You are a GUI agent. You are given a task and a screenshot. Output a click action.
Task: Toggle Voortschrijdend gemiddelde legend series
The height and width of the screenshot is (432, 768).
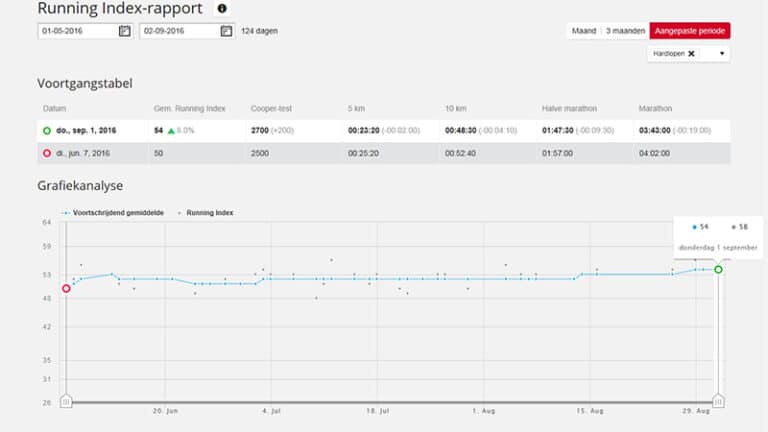point(110,213)
